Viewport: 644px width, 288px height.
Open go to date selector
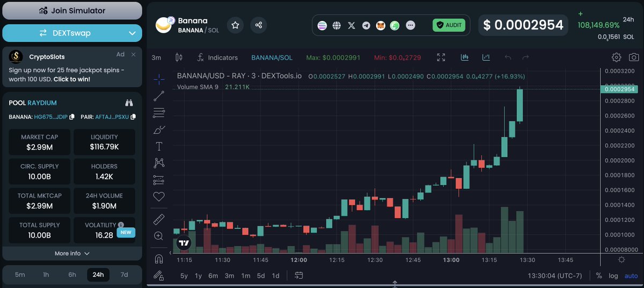[299, 276]
